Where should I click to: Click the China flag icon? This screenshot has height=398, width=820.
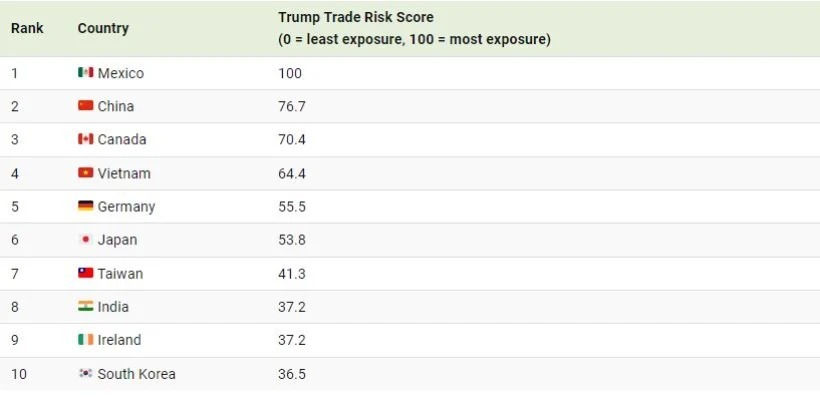tap(86, 106)
